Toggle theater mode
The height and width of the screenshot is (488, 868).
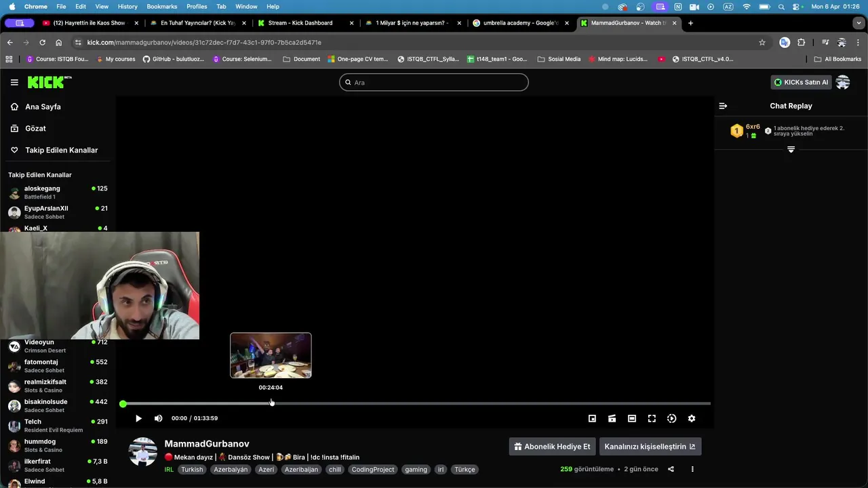(631, 418)
